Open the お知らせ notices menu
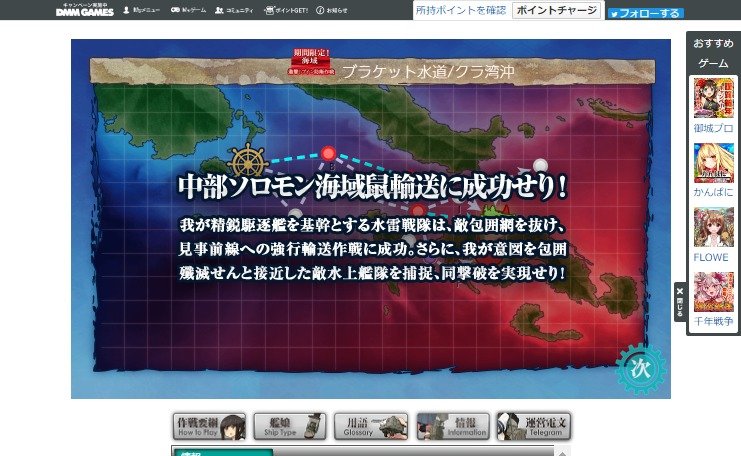 (331, 10)
